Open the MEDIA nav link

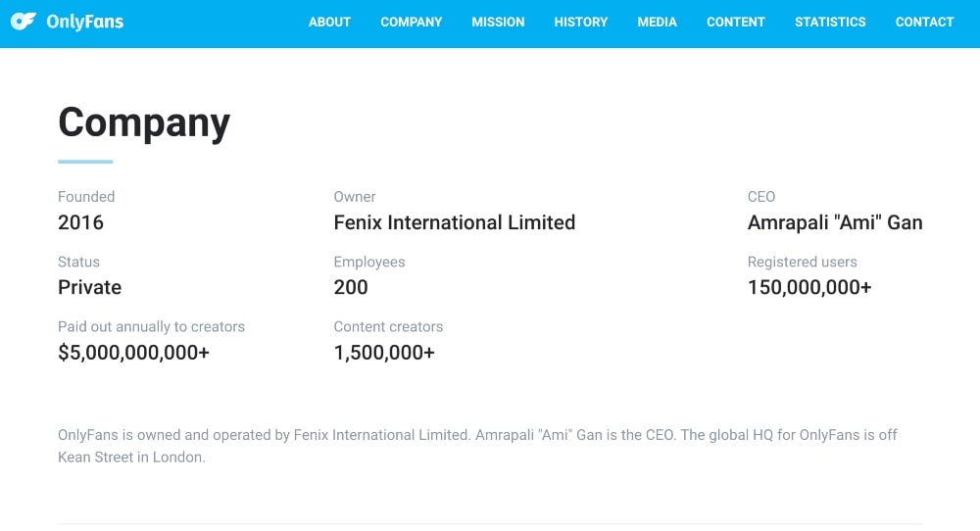[657, 22]
